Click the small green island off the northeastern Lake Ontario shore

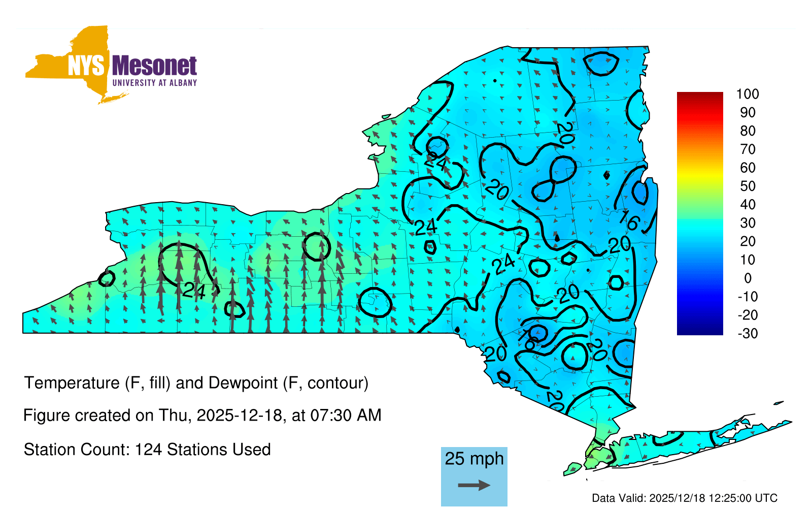(x=386, y=116)
